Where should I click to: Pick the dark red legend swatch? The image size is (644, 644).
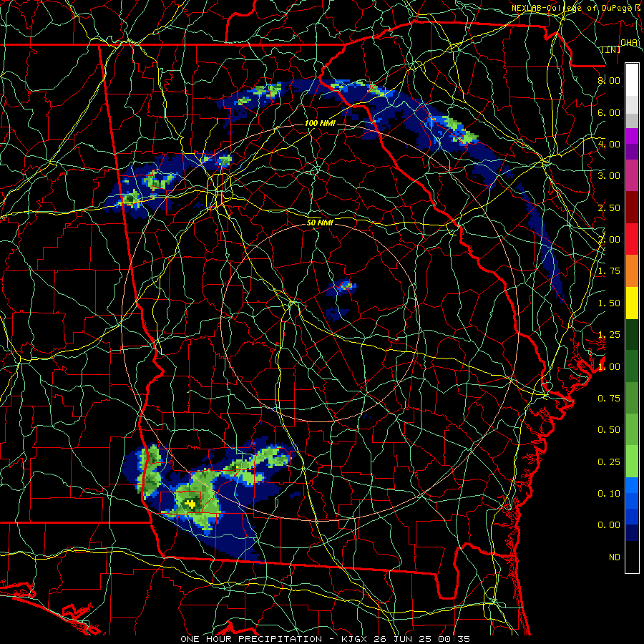tap(632, 208)
